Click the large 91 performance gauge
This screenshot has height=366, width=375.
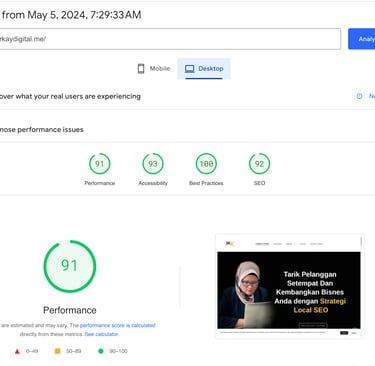(x=70, y=266)
